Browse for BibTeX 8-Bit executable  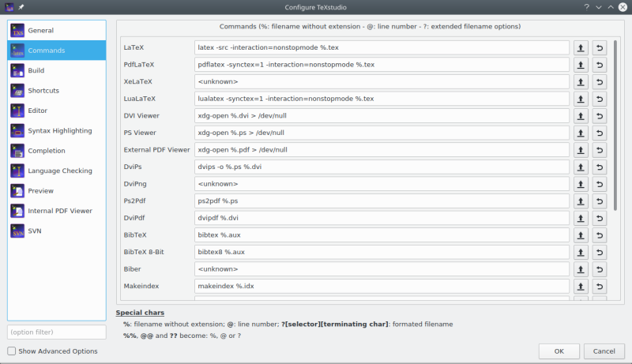(x=581, y=253)
